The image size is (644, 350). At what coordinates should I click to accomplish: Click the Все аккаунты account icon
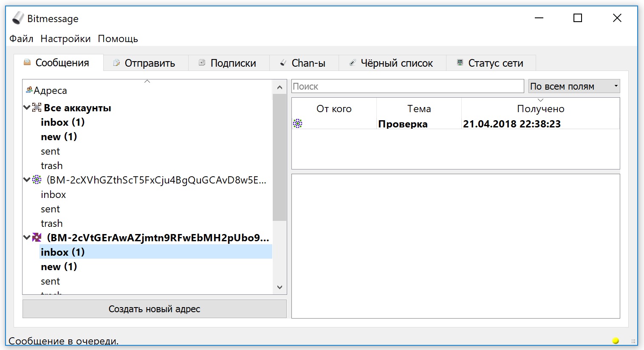point(37,107)
